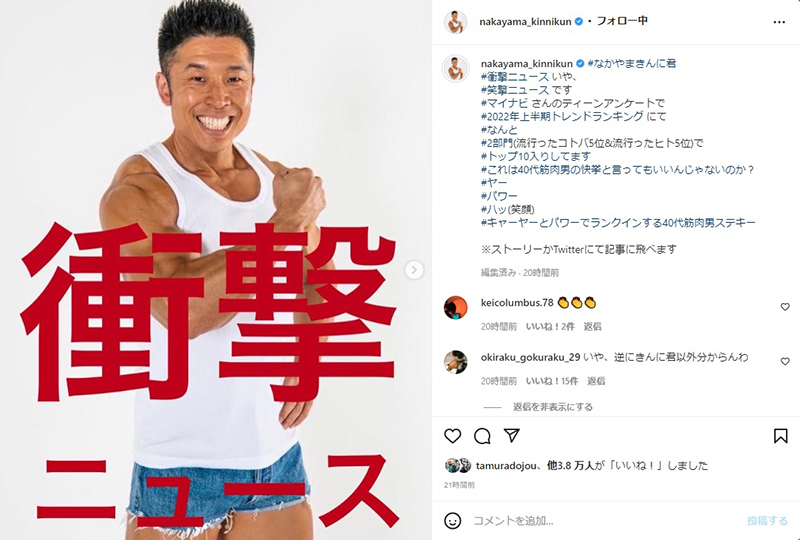The width and height of the screenshot is (800, 540).
Task: Save the post with bookmark icon
Action: (x=780, y=436)
